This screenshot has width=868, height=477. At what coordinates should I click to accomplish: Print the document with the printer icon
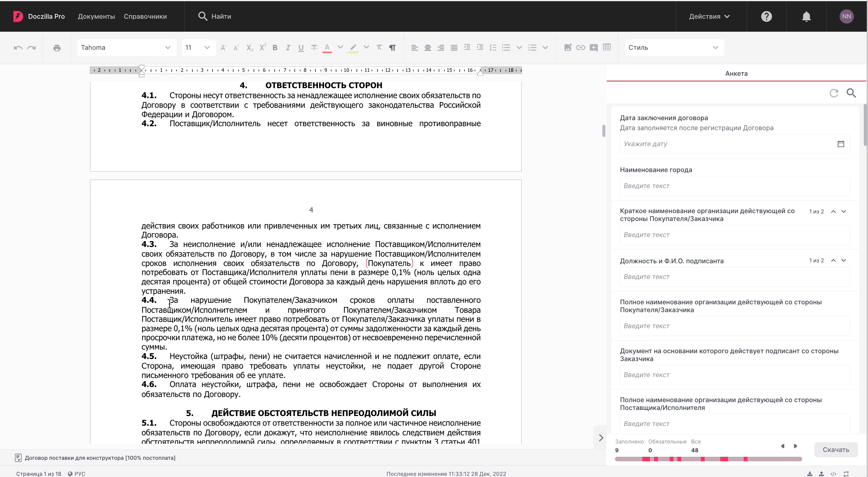click(57, 48)
